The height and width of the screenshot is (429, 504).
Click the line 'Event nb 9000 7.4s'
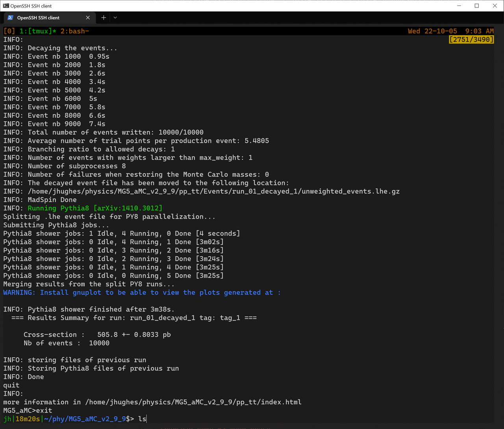pos(54,124)
